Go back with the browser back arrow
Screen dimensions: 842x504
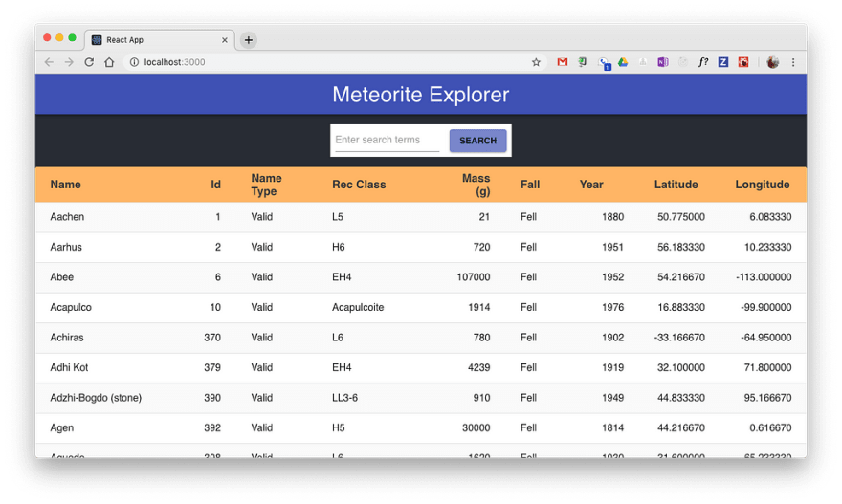(49, 62)
